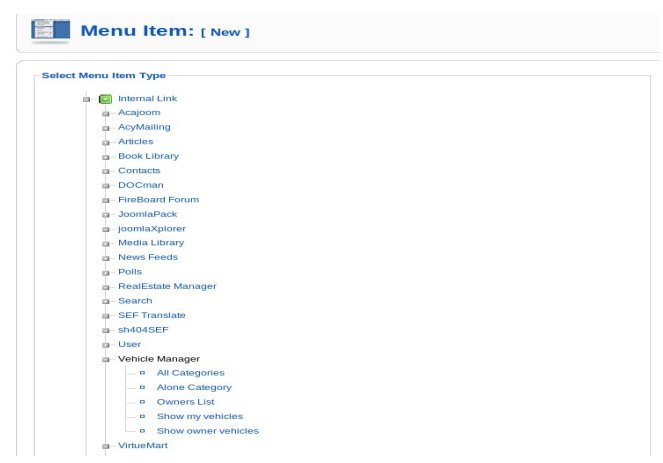Open the Book Library item

point(148,156)
